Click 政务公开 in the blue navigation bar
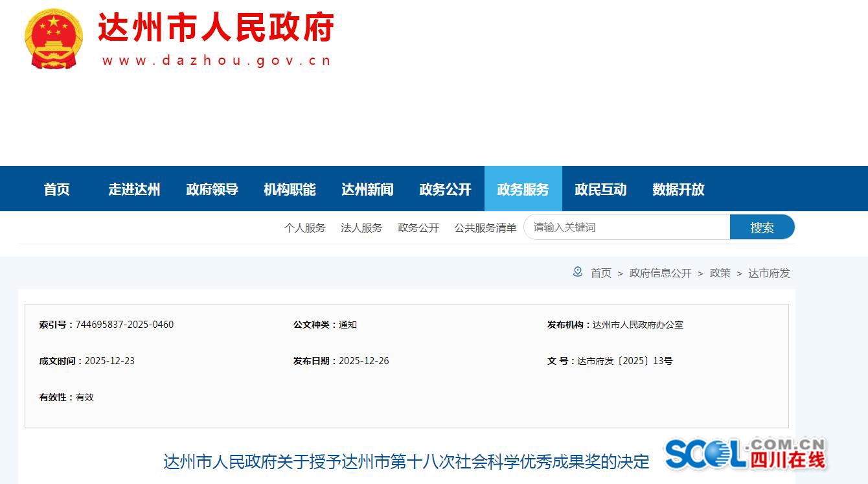868x484 pixels. click(445, 189)
